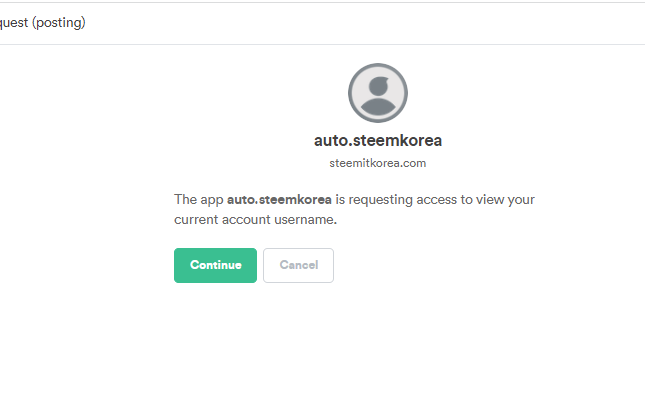Click the Cancel button
The image size is (645, 414).
coord(299,265)
